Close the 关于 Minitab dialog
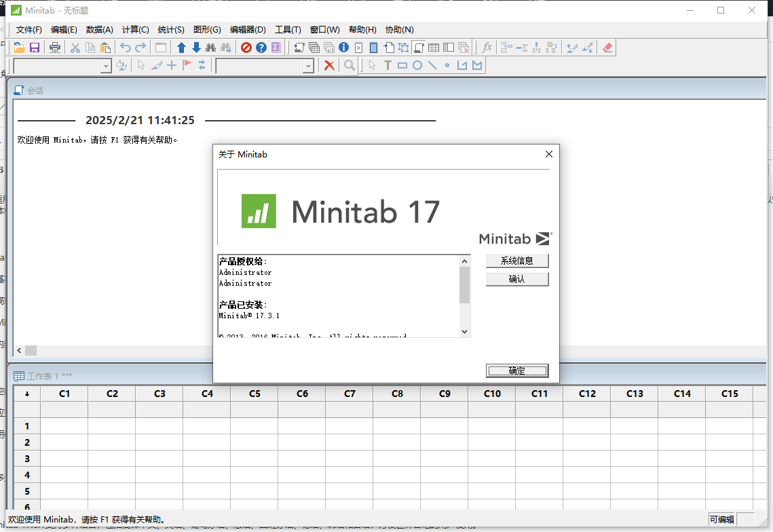 (548, 154)
